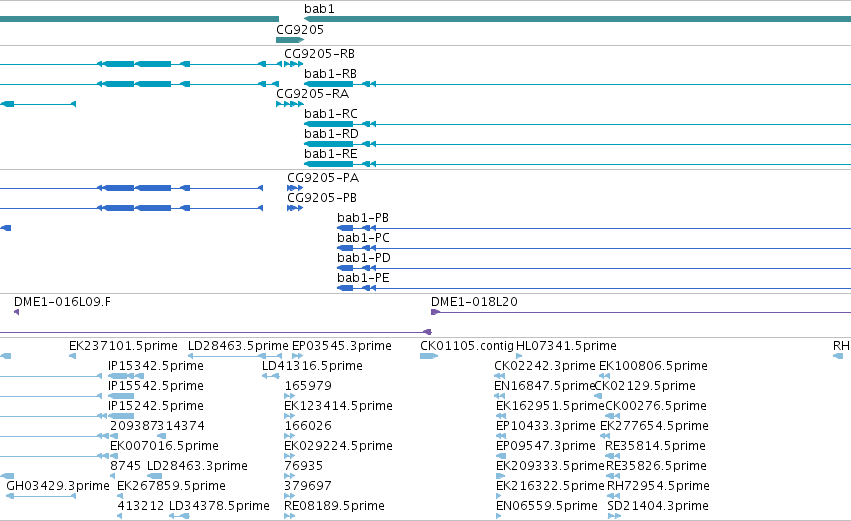Select the bab1-PC protein label
The height and width of the screenshot is (521, 851).
363,238
